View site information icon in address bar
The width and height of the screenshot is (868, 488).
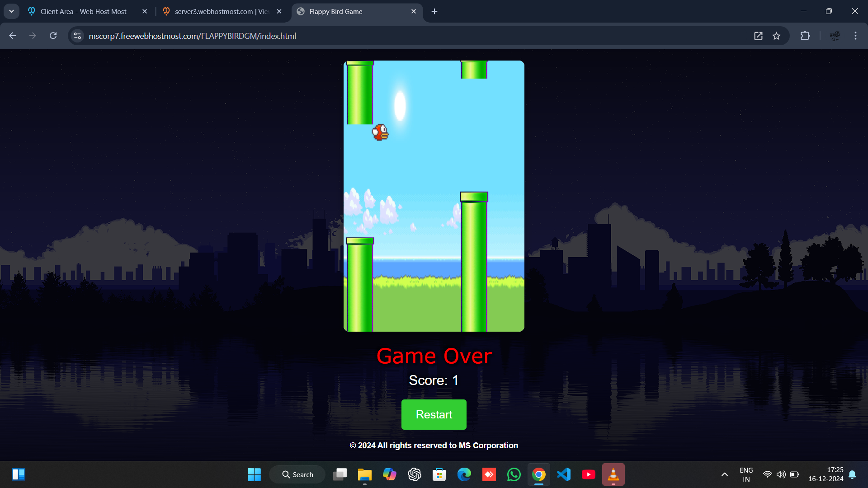tap(77, 36)
